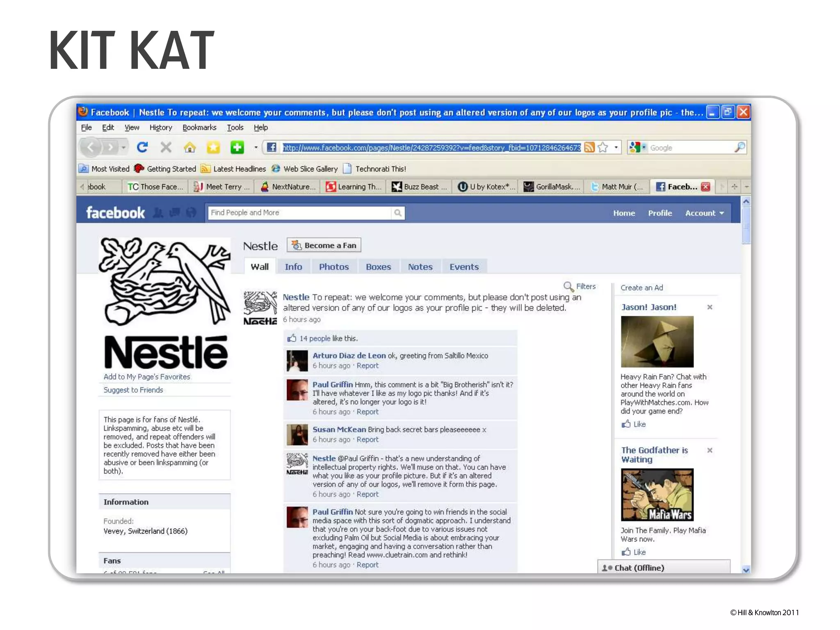Viewport: 840px width, 630px height.
Task: Open the Bookmarks menu
Action: click(x=199, y=128)
